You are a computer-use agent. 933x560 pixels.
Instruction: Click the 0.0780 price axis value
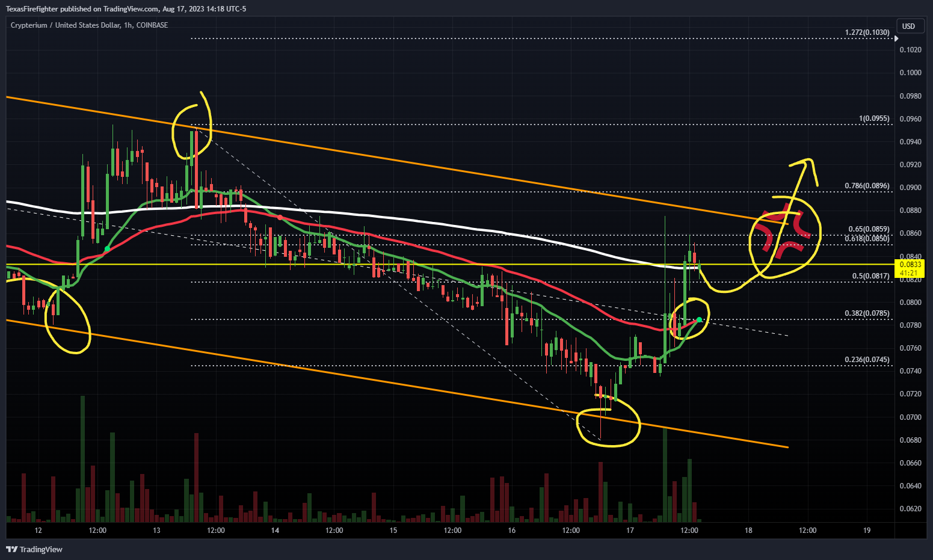click(x=910, y=325)
